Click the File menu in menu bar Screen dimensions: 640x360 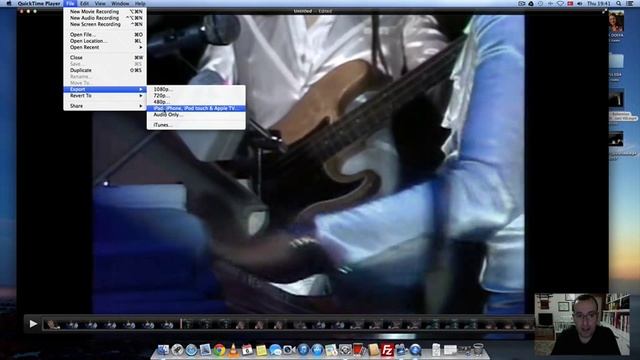point(70,3)
